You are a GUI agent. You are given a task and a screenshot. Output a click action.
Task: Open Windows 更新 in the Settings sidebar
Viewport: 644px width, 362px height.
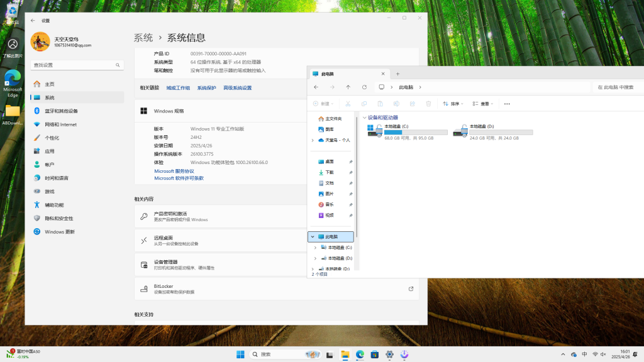[77, 232]
